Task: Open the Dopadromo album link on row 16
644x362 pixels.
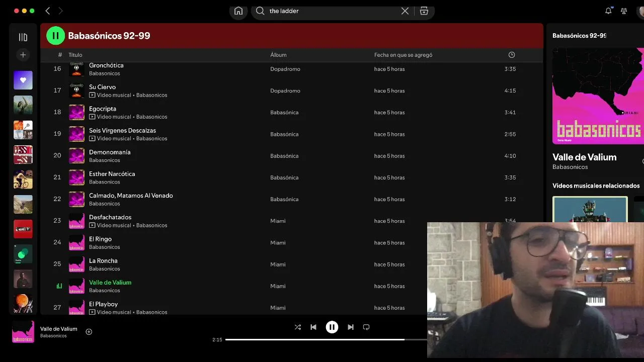Action: coord(285,69)
